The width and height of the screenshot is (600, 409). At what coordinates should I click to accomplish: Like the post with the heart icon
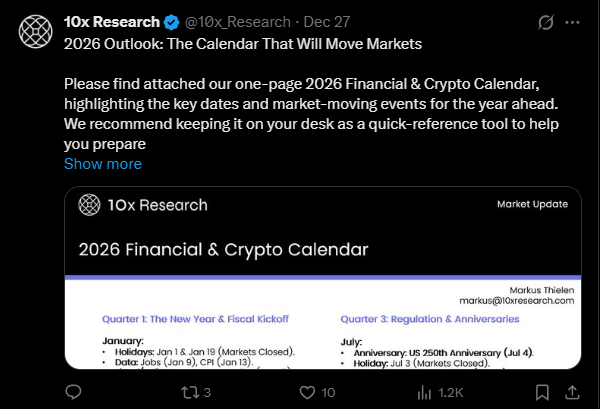(x=306, y=391)
